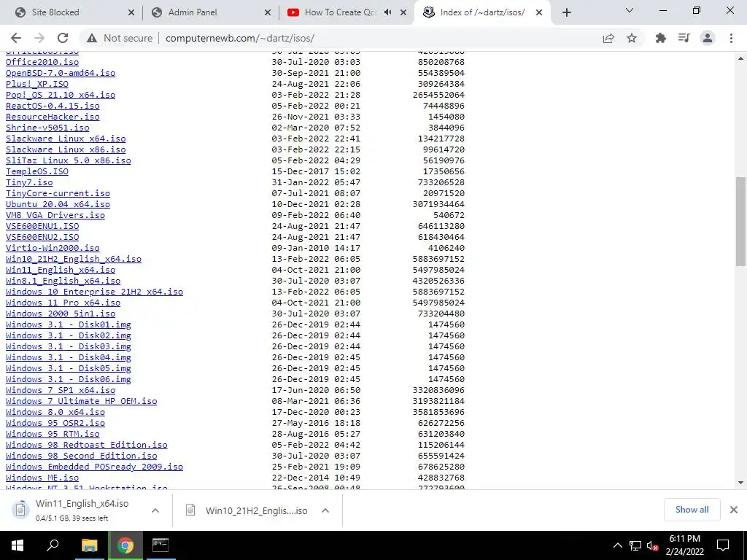Open the Command Prompt taskbar icon

160,545
